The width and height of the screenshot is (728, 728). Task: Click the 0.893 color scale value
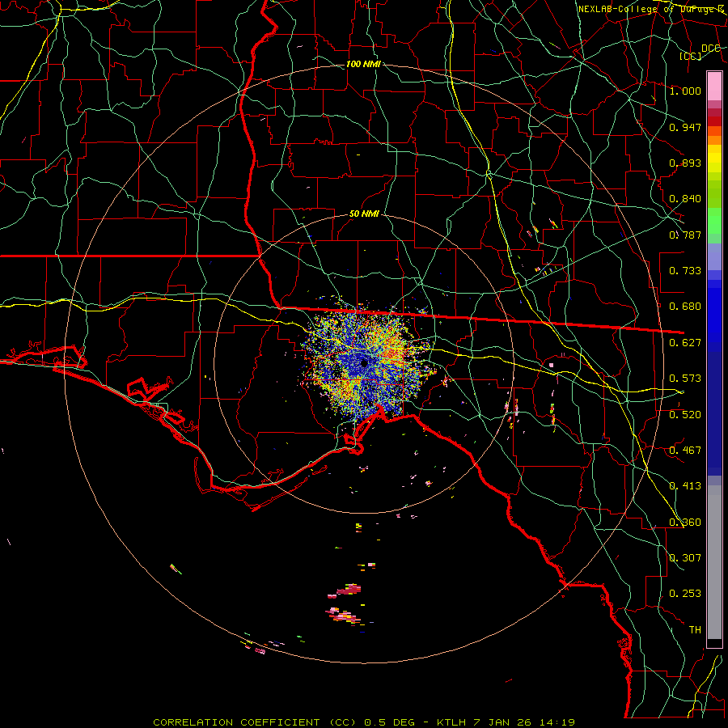click(685, 163)
